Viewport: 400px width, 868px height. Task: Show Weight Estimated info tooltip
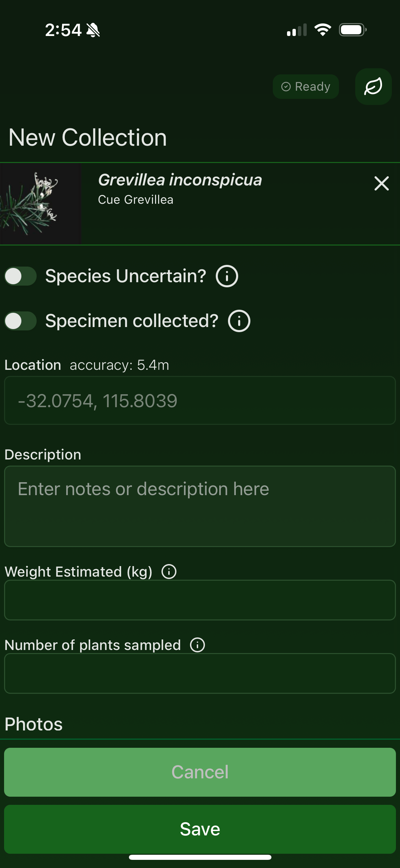[169, 572]
